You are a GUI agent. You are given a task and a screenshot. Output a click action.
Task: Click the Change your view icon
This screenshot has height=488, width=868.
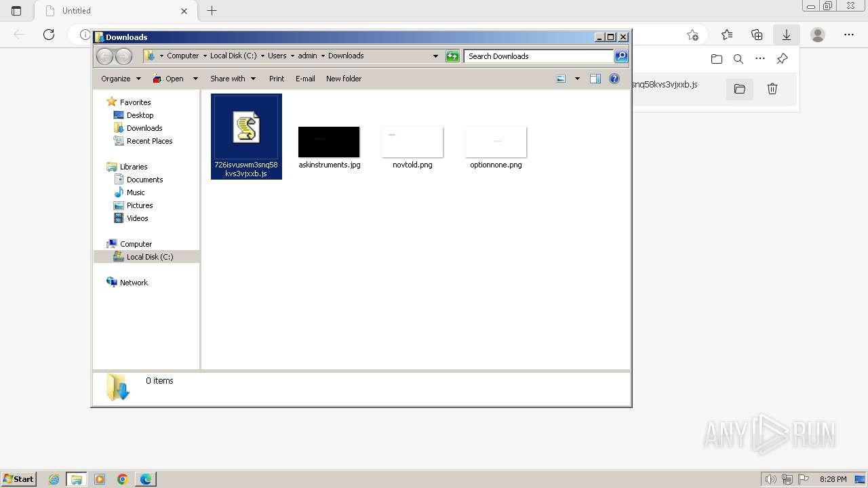[x=561, y=79]
